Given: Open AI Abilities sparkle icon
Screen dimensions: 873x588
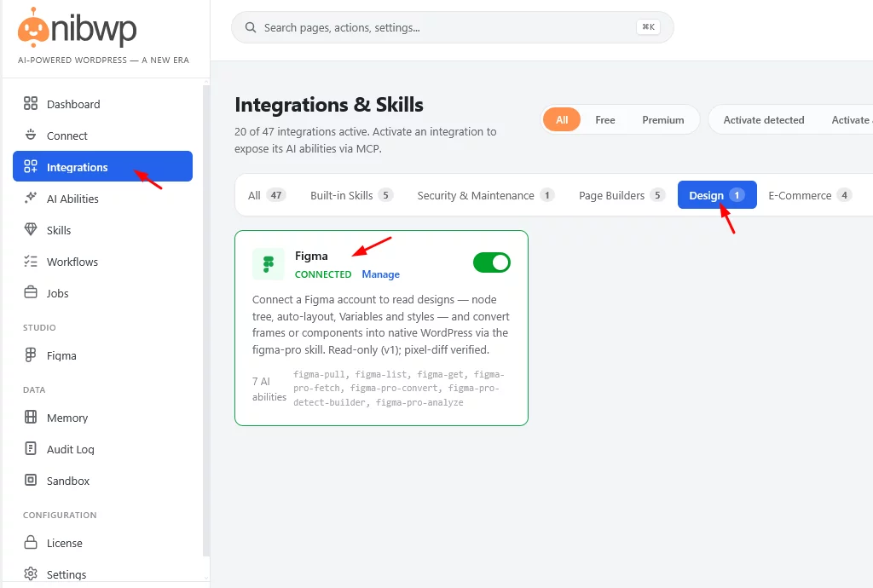Looking at the screenshot, I should tap(31, 198).
